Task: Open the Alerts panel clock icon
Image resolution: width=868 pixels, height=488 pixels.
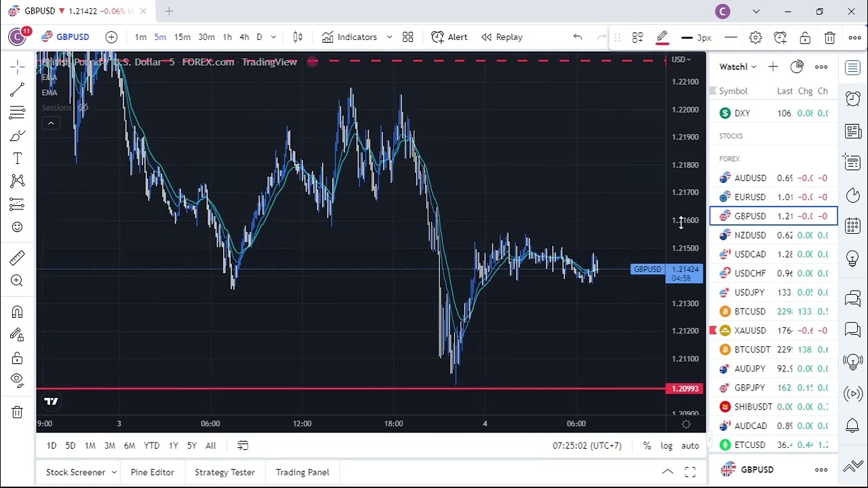Action: (x=853, y=99)
